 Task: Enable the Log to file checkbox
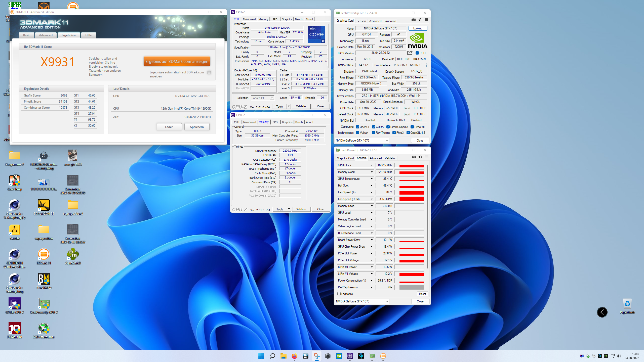[x=339, y=294]
